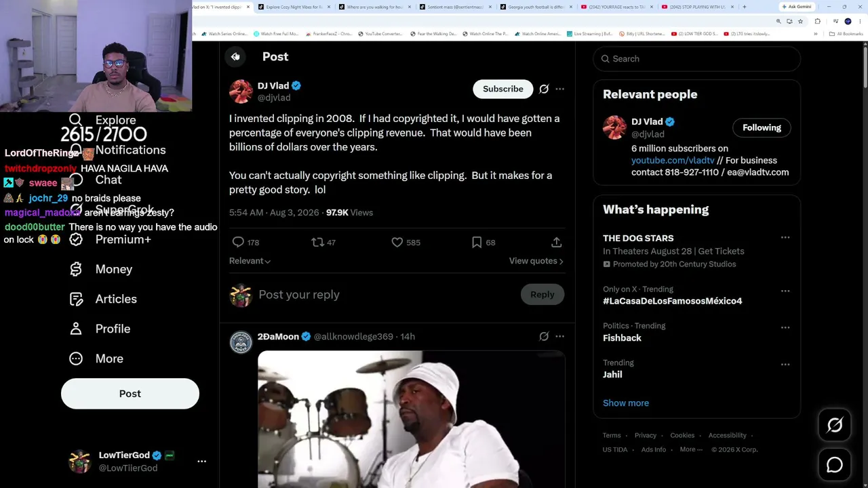This screenshot has width=868, height=488.
Task: Click the reply comment icon with 178
Action: (238, 242)
